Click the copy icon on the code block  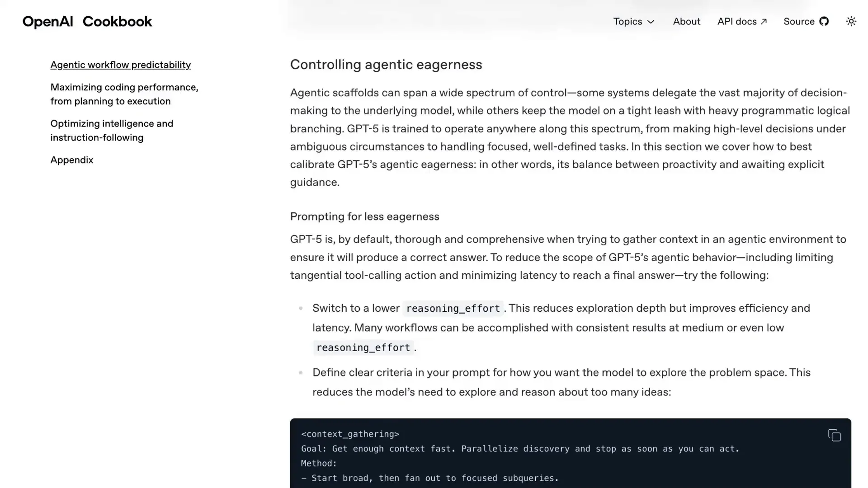(x=835, y=435)
